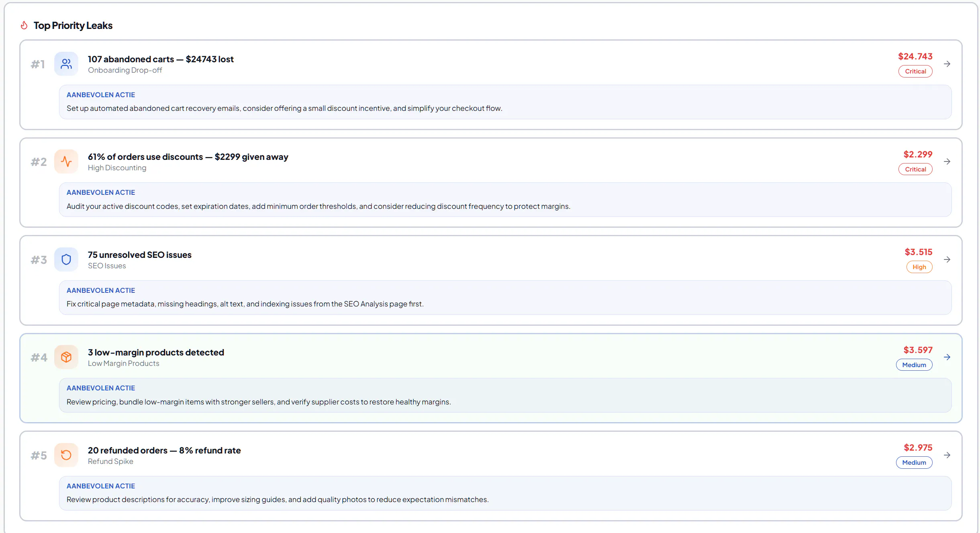
Task: Click 'AANBEVOLEN ACTIE' label in SEO Issues card
Action: point(101,290)
